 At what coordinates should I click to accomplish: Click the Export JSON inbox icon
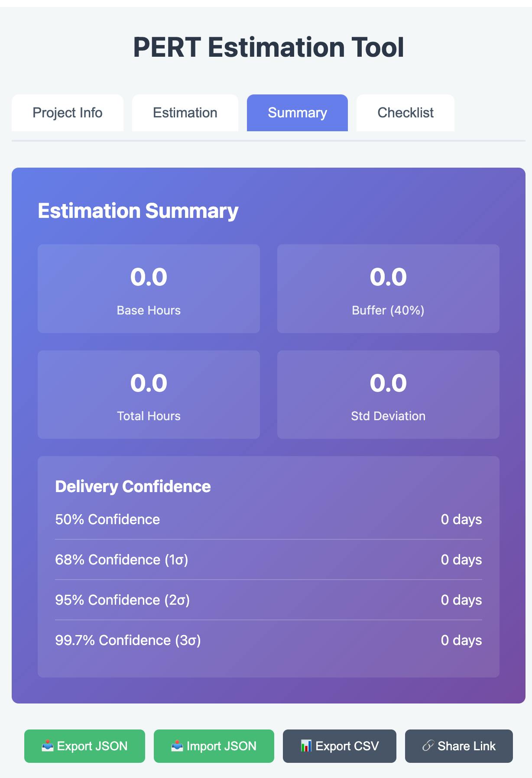pos(47,746)
